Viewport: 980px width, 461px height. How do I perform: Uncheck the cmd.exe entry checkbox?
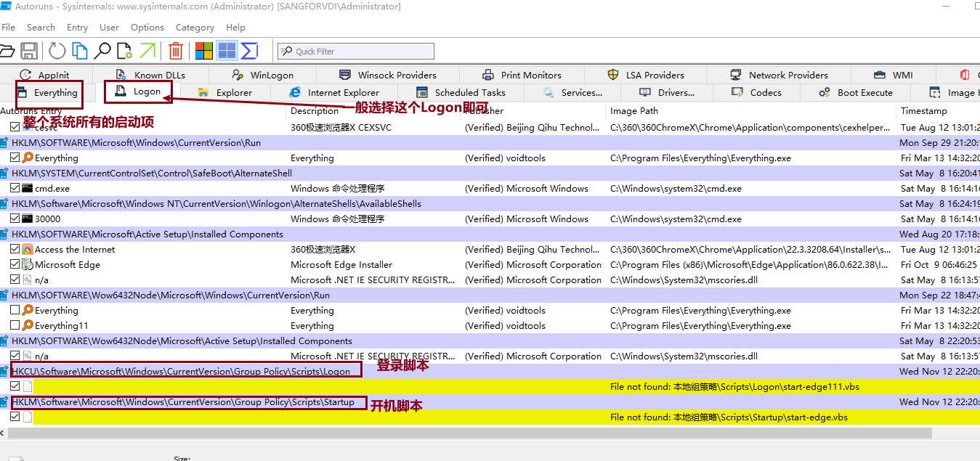[x=15, y=188]
